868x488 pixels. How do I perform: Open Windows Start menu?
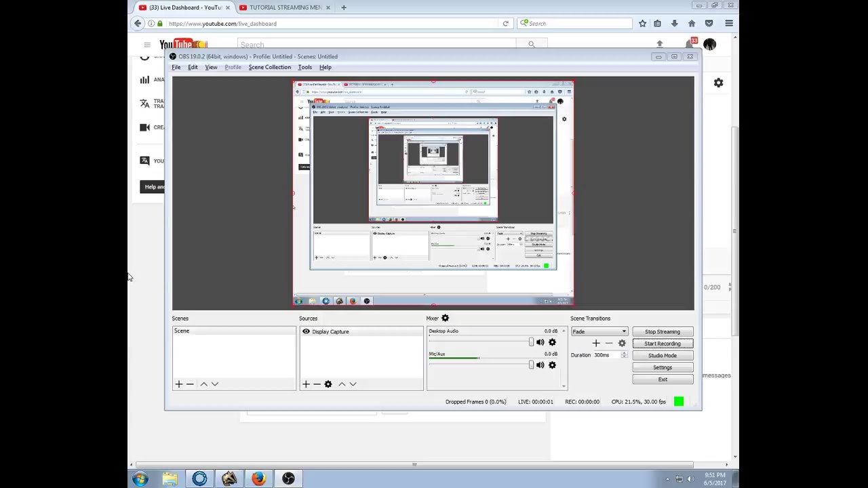[140, 479]
